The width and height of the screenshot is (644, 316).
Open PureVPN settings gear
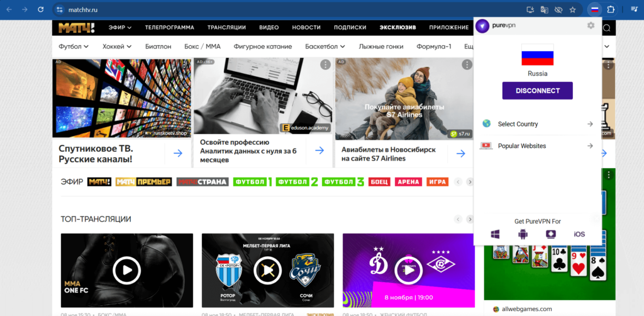(x=590, y=26)
